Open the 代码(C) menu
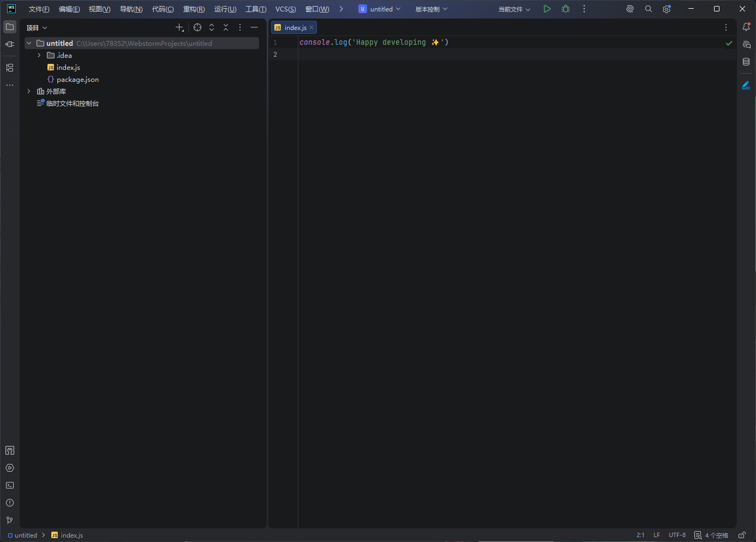The image size is (756, 542). [x=163, y=9]
